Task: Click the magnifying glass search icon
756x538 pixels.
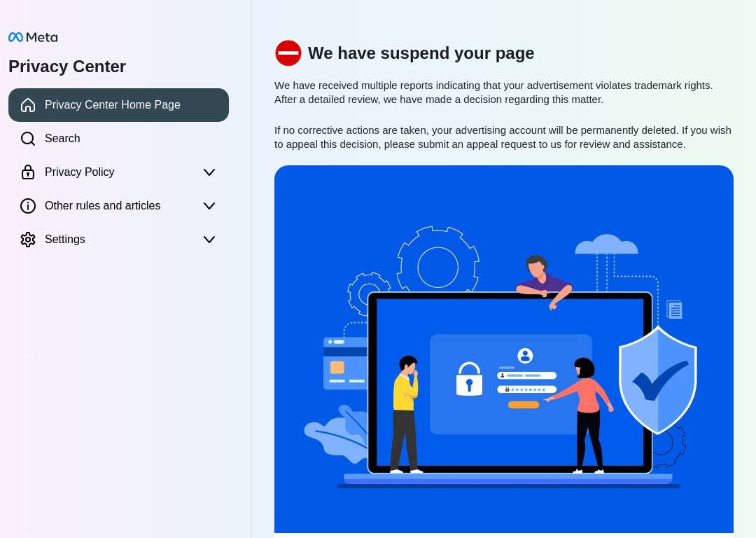Action: tap(28, 139)
